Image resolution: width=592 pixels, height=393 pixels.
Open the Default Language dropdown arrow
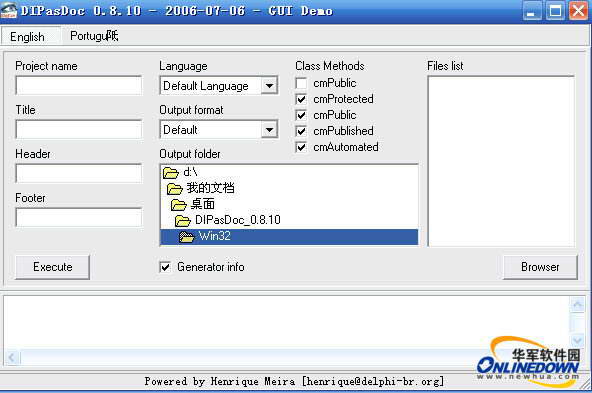[269, 86]
